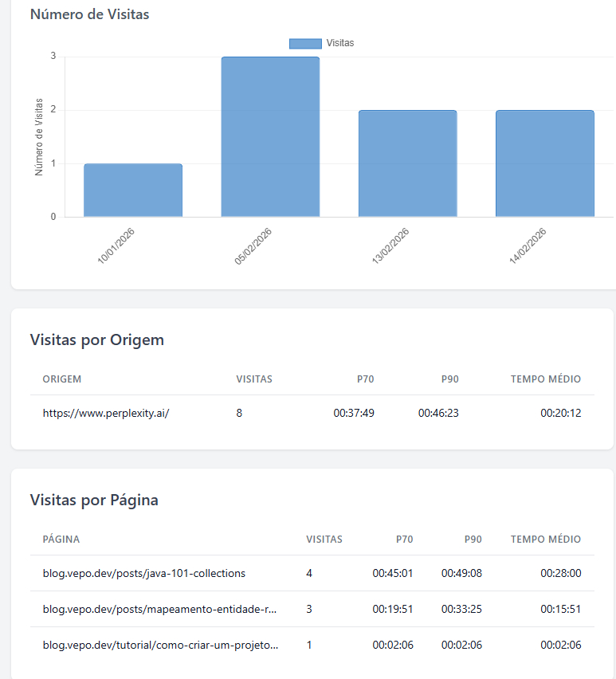Select the como-criar-um-projeto tutorial row
This screenshot has height=679, width=616.
pyautogui.click(x=160, y=645)
